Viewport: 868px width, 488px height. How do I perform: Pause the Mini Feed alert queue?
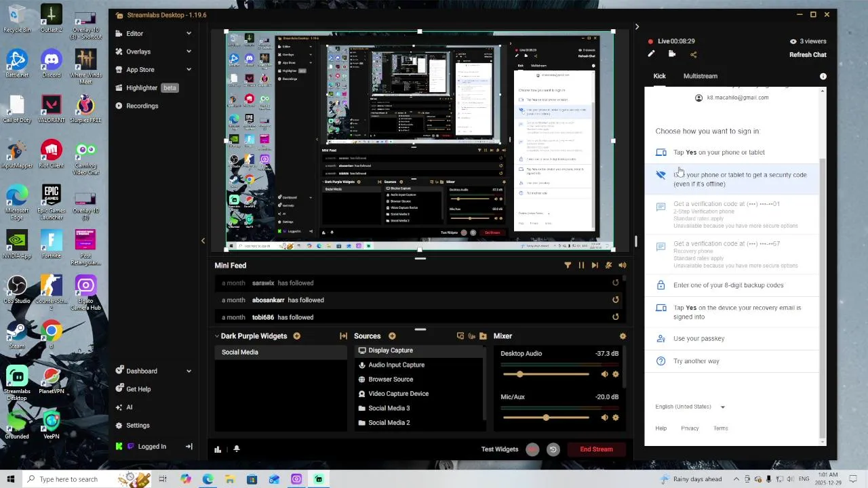pyautogui.click(x=581, y=266)
